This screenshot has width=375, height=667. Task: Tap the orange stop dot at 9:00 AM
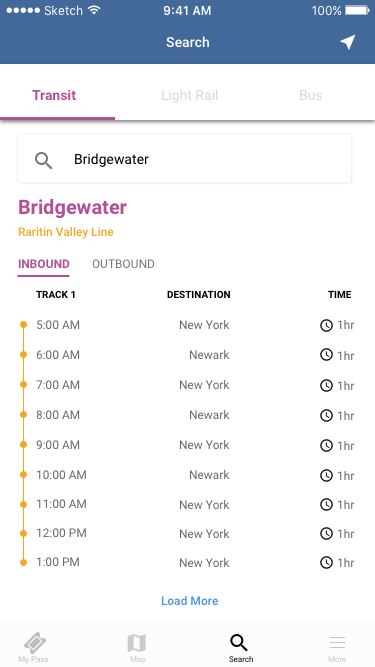coord(23,445)
